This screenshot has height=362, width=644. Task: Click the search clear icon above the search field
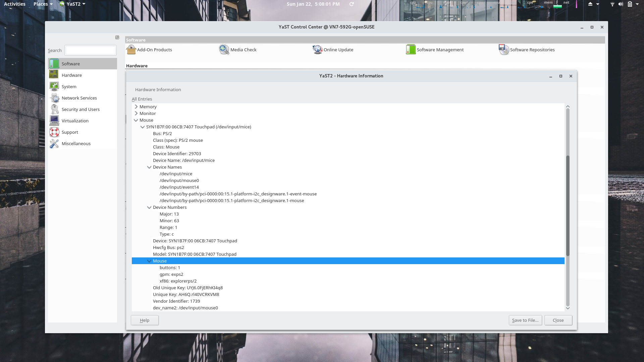pos(117,38)
